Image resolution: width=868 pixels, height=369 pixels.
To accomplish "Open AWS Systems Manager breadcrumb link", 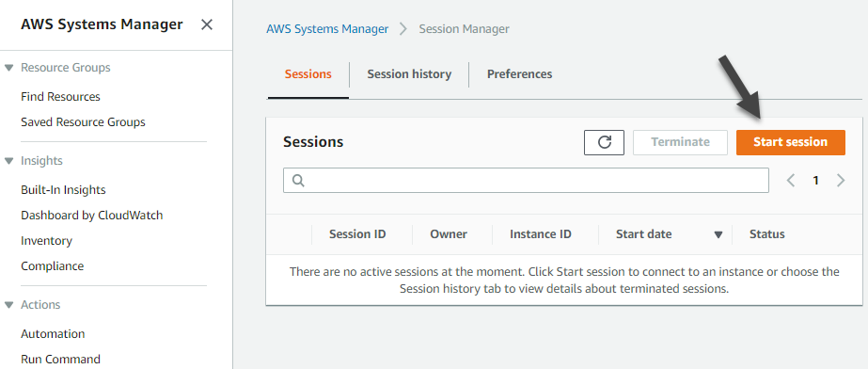I will (327, 29).
